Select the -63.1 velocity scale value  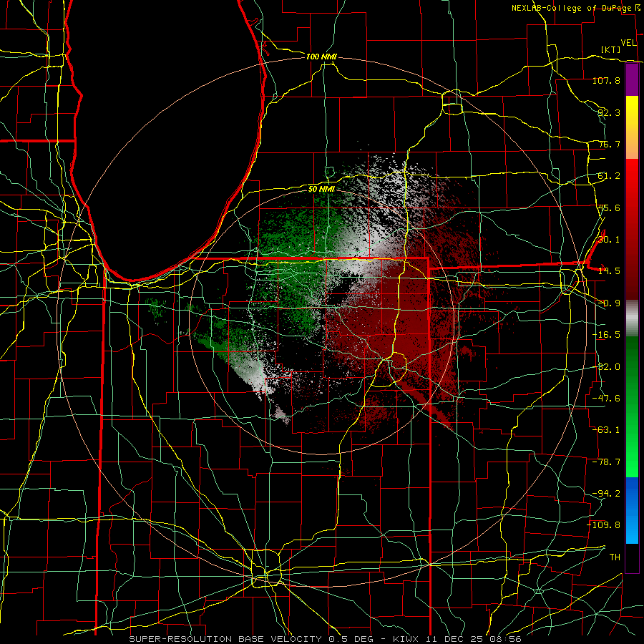click(x=606, y=430)
